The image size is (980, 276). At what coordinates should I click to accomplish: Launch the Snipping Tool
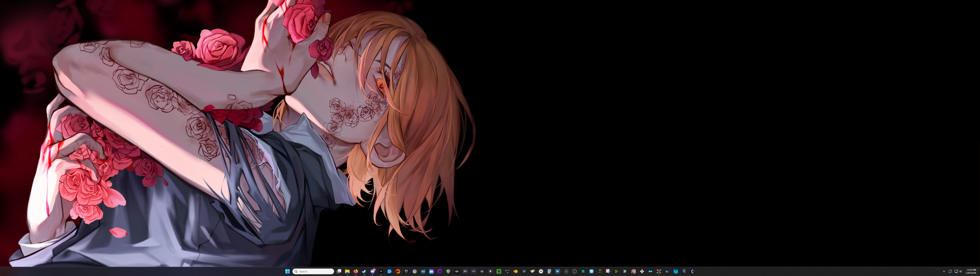(608, 271)
